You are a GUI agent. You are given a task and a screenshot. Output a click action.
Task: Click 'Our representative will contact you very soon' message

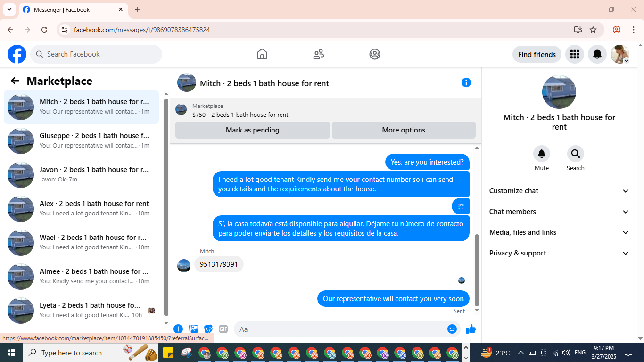[x=393, y=299]
